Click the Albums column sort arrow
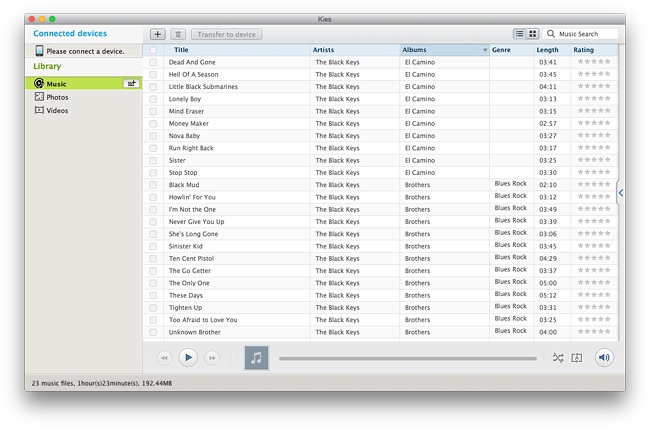This screenshot has width=650, height=430. point(485,50)
